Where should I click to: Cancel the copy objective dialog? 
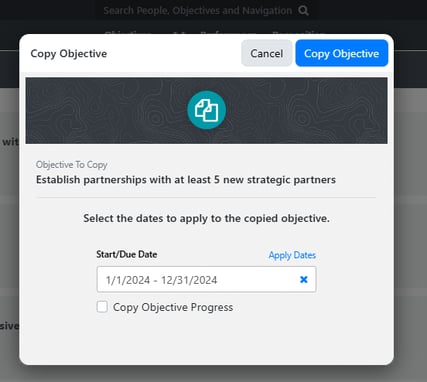click(267, 53)
